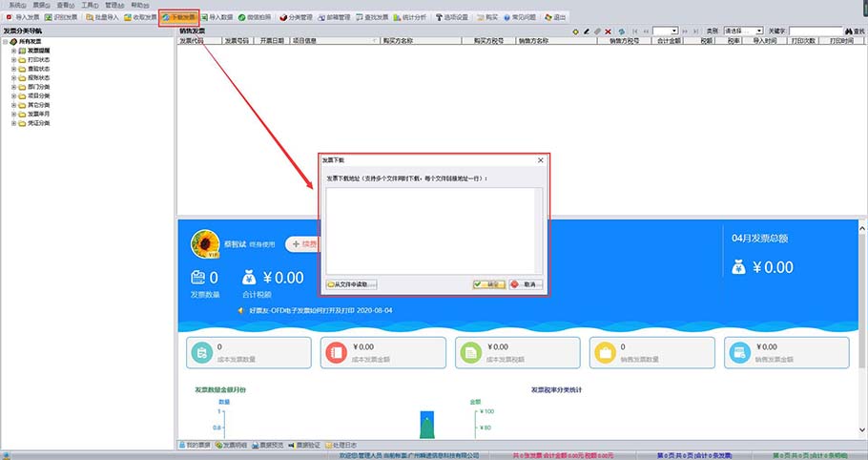Go to first page using the pager arrow

pyautogui.click(x=635, y=31)
